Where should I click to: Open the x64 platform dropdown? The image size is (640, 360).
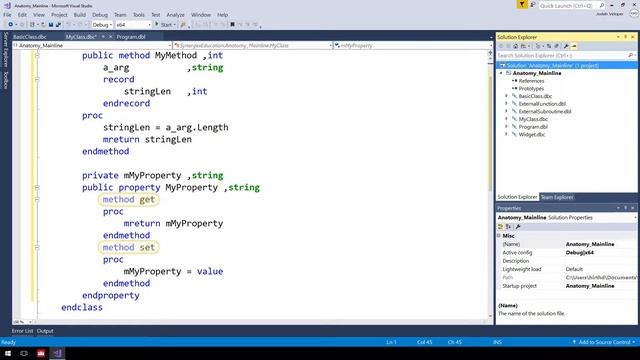(133, 25)
